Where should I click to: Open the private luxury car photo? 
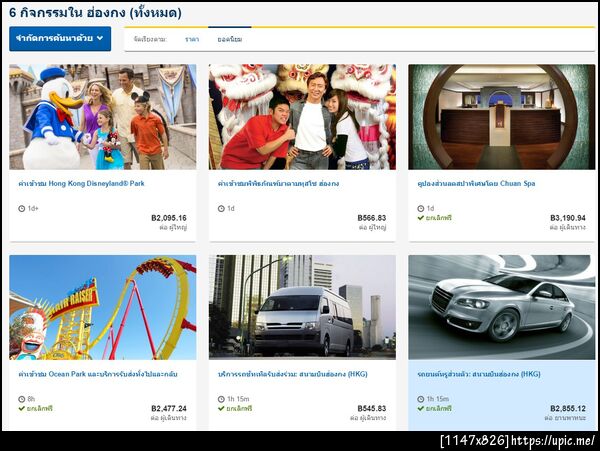(502, 307)
